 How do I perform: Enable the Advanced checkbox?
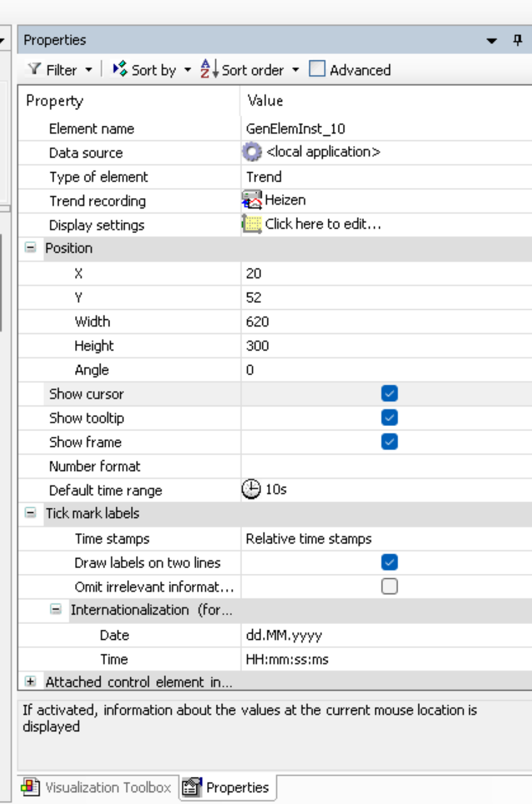[x=318, y=69]
